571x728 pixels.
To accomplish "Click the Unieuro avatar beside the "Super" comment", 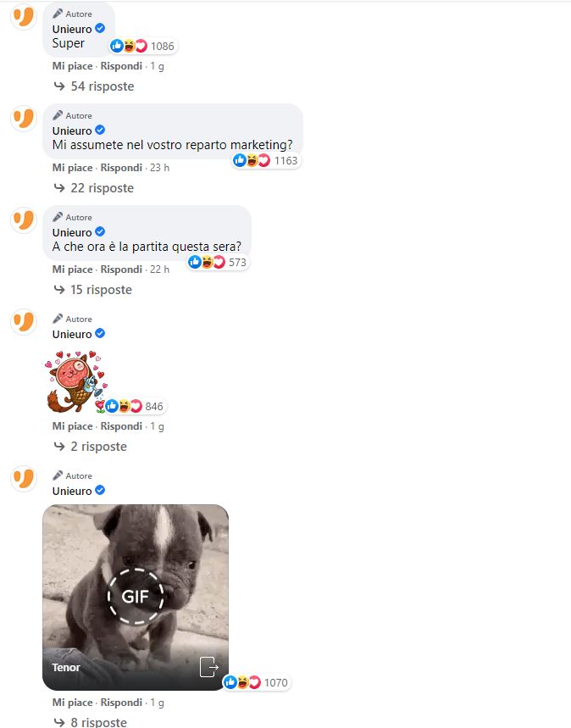I will [23, 17].
